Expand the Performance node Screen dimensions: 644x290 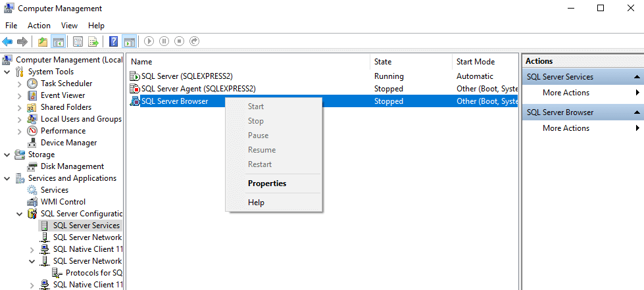(19, 132)
